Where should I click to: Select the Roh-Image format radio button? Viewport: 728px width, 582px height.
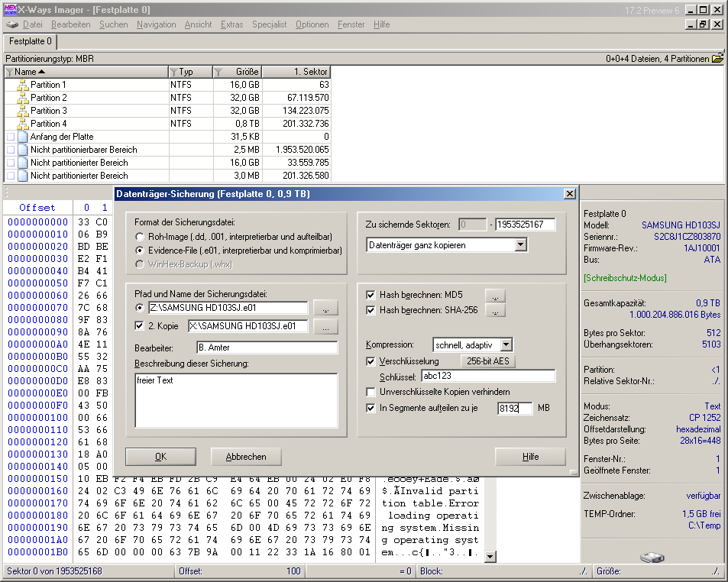140,237
